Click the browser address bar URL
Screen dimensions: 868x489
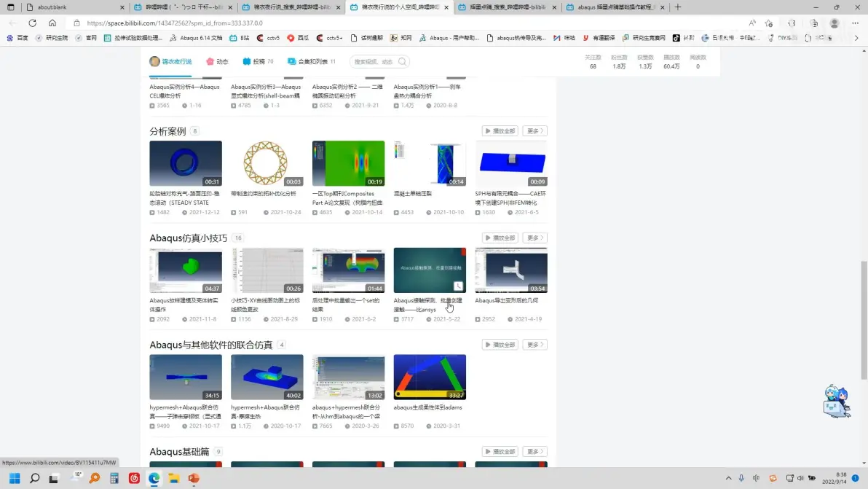(175, 23)
